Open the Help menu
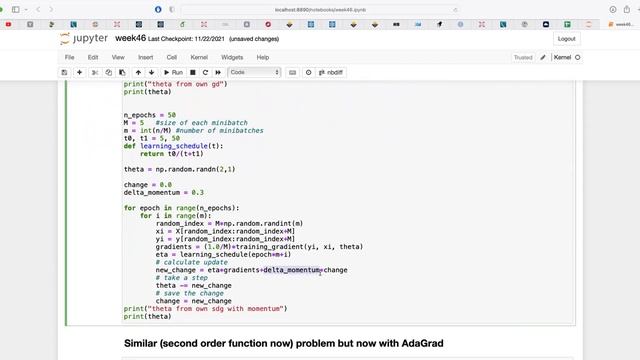The image size is (640, 360). [262, 58]
